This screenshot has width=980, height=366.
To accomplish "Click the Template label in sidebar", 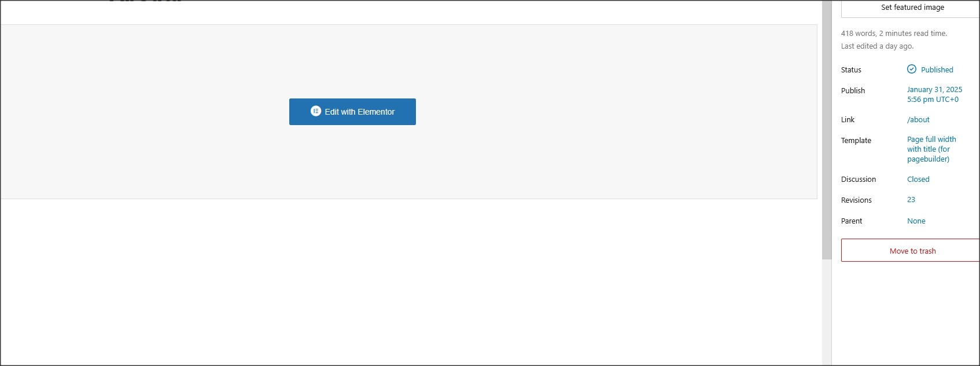I will (856, 141).
